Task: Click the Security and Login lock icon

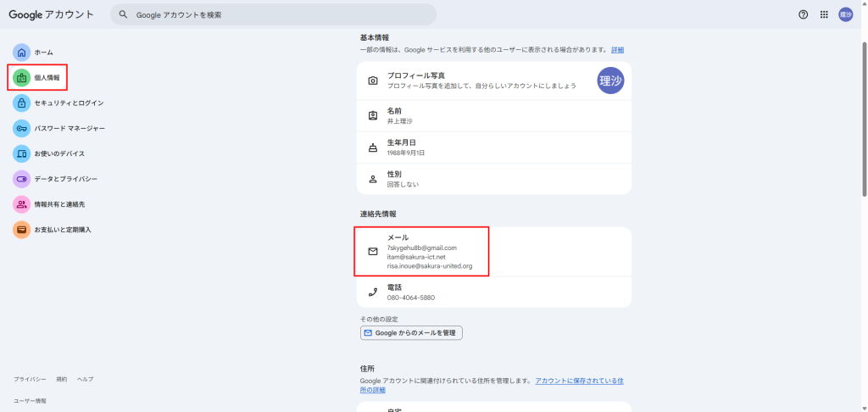Action: (21, 103)
